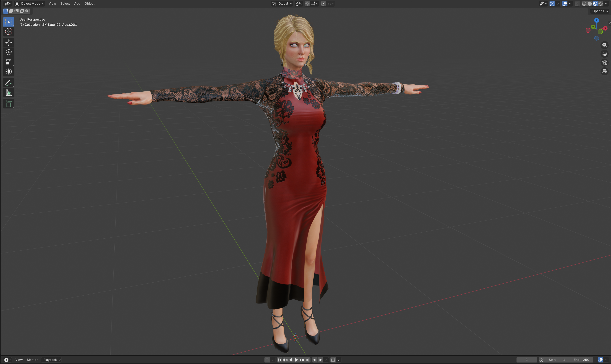Screen dimensions: 611x364
Task: Switch to wireframe shading mode
Action: pyautogui.click(x=584, y=3)
